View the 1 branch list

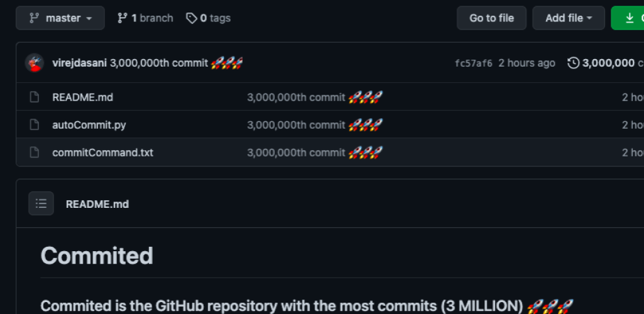[152, 18]
